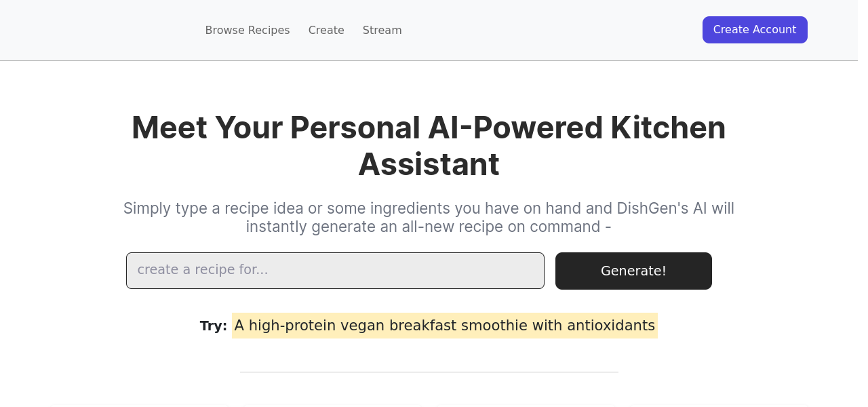Viewport: 868px width, 407px height.
Task: Open the Stream section
Action: pos(382,31)
